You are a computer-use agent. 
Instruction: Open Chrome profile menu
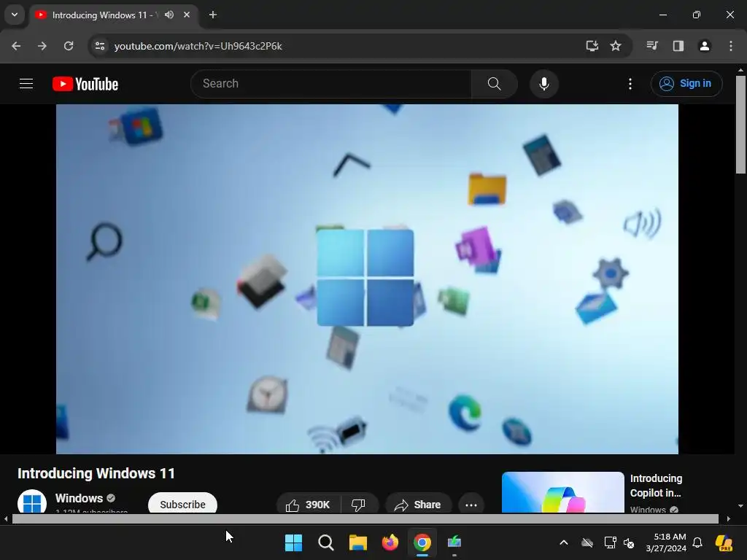pyautogui.click(x=704, y=46)
